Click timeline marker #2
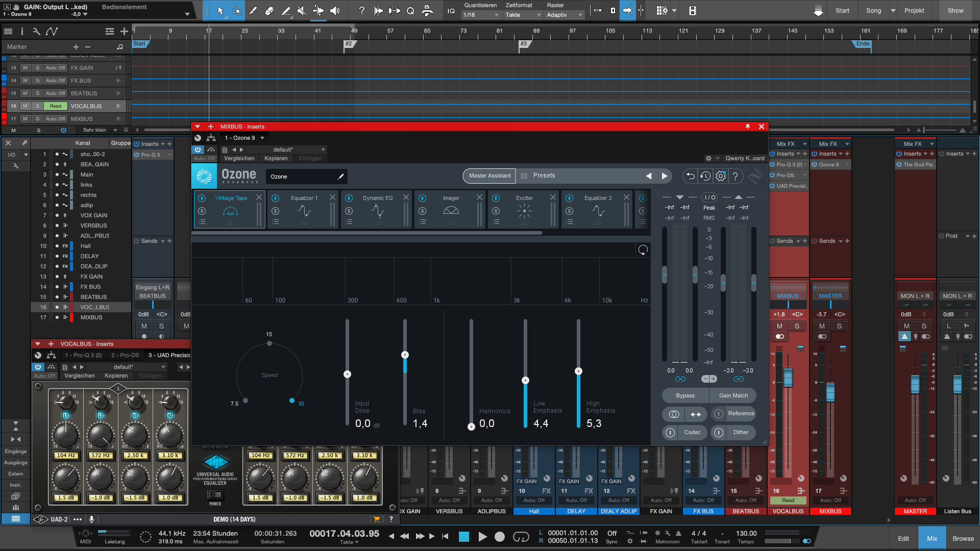 click(x=349, y=44)
